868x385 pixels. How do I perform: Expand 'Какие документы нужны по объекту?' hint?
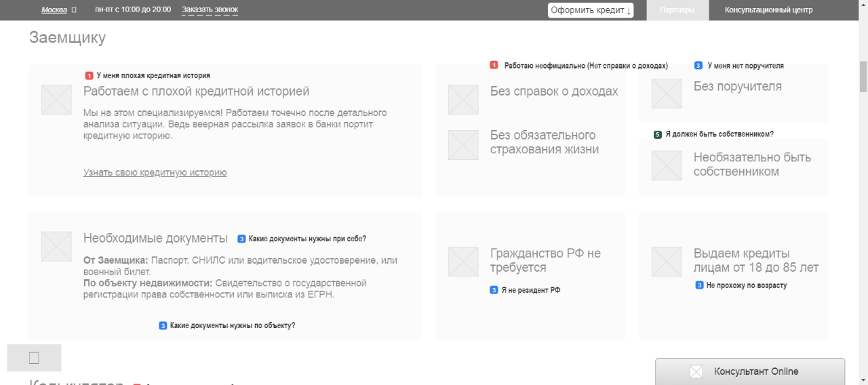pyautogui.click(x=232, y=325)
